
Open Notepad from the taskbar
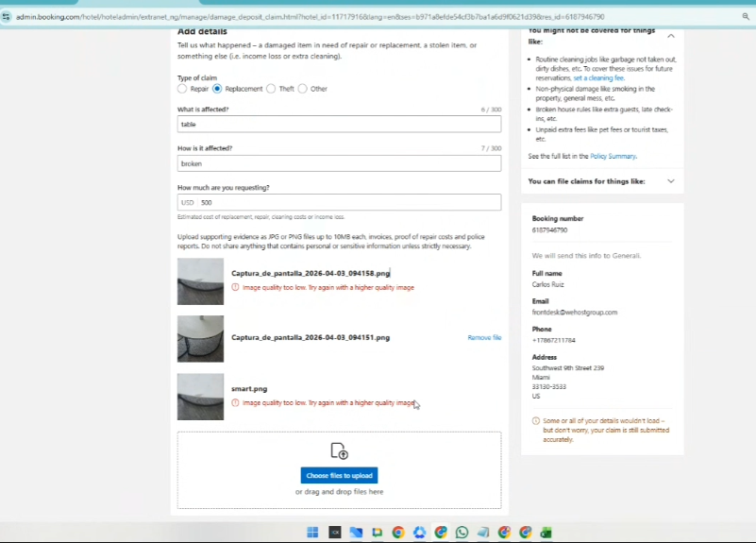483,532
